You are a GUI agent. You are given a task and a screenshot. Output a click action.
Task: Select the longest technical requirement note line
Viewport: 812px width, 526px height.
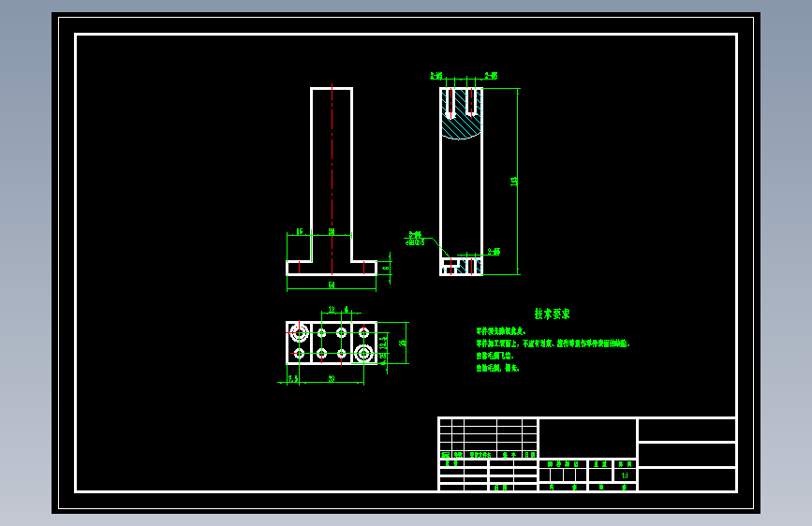click(553, 343)
